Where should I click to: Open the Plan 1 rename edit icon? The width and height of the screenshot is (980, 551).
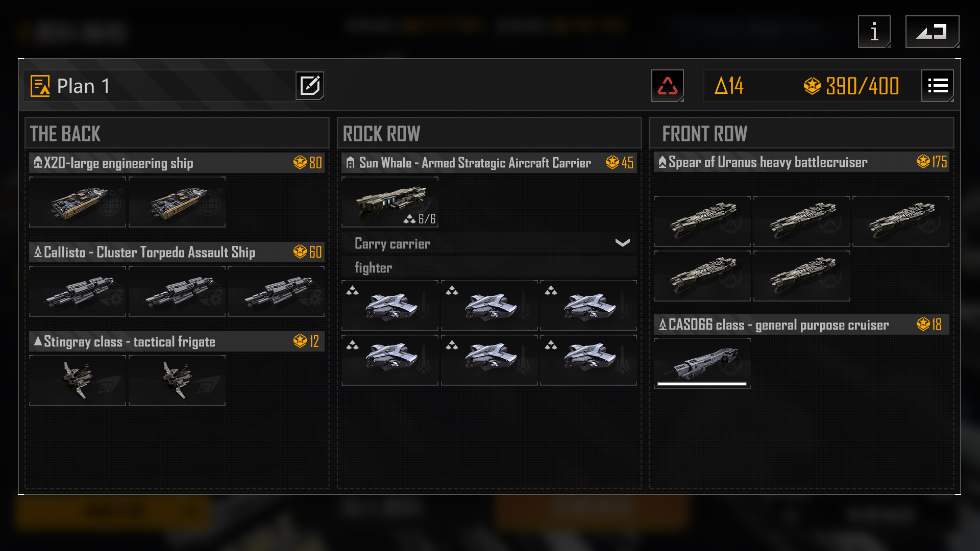click(310, 86)
